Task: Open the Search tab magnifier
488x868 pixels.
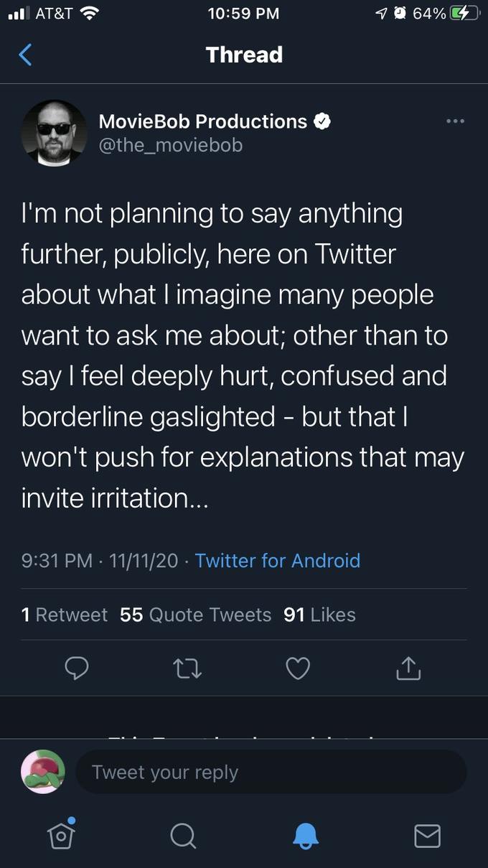Action: coord(183,835)
